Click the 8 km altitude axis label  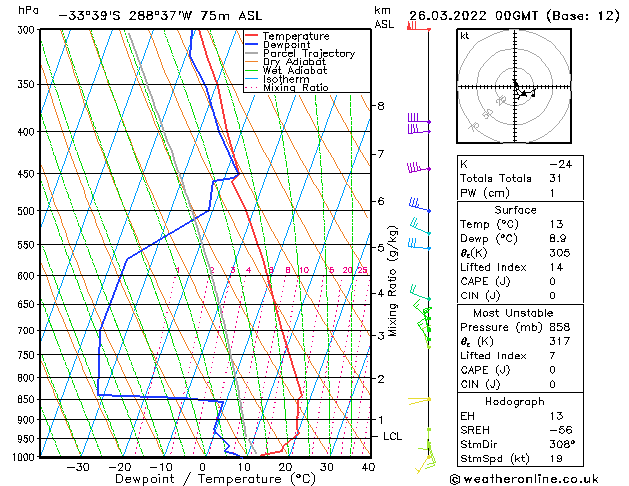pyautogui.click(x=380, y=106)
